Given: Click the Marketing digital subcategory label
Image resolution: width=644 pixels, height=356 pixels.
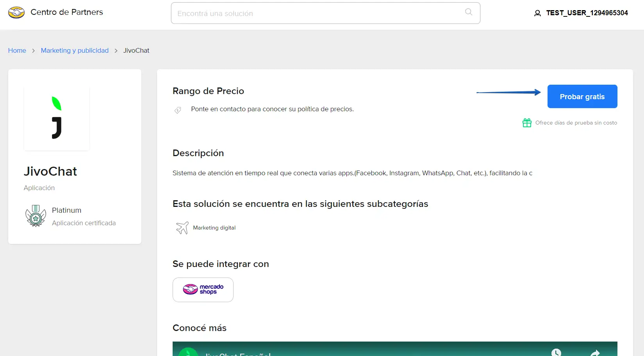Looking at the screenshot, I should tap(214, 228).
